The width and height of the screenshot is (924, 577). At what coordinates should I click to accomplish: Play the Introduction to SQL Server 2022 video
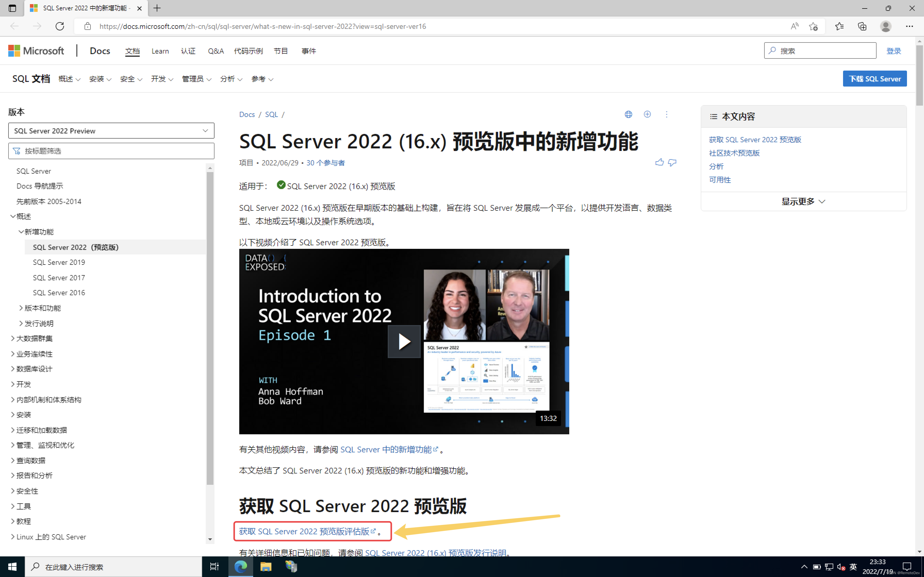(x=404, y=341)
